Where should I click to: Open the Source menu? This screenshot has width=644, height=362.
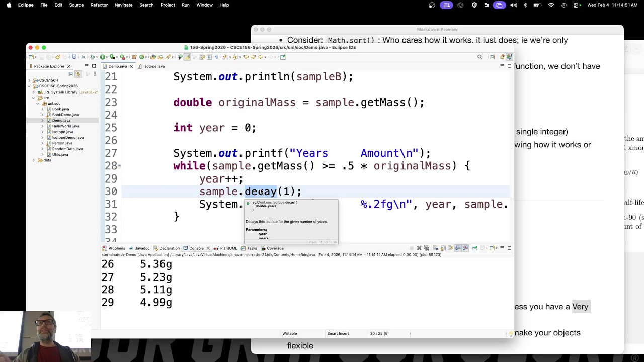[x=76, y=5]
